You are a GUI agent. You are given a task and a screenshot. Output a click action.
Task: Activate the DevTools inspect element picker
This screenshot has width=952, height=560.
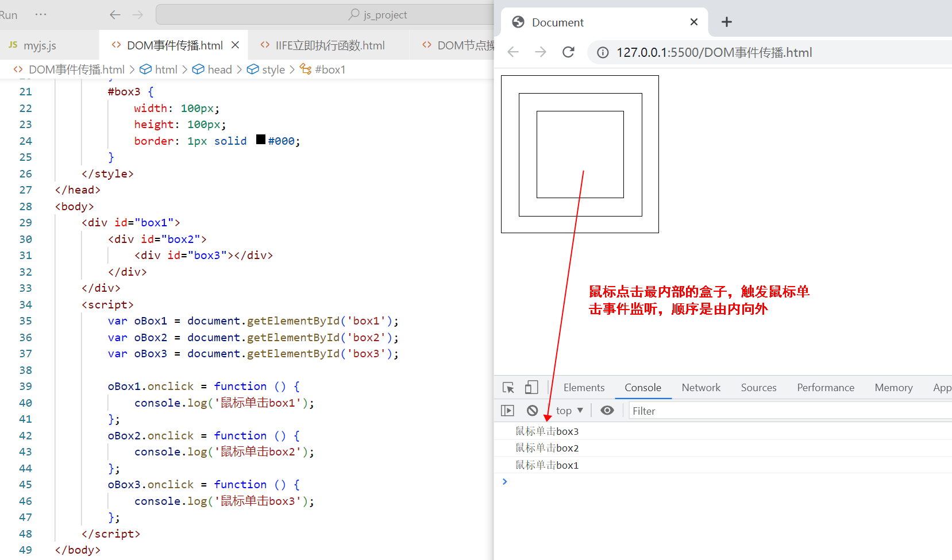pyautogui.click(x=508, y=388)
